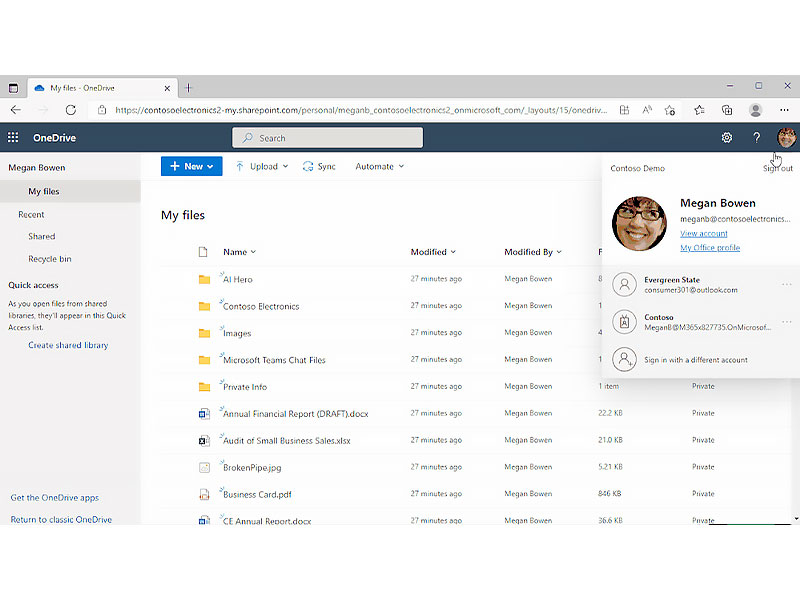
Task: Click the image icon for BrokenPipe.jpg
Action: pos(204,467)
